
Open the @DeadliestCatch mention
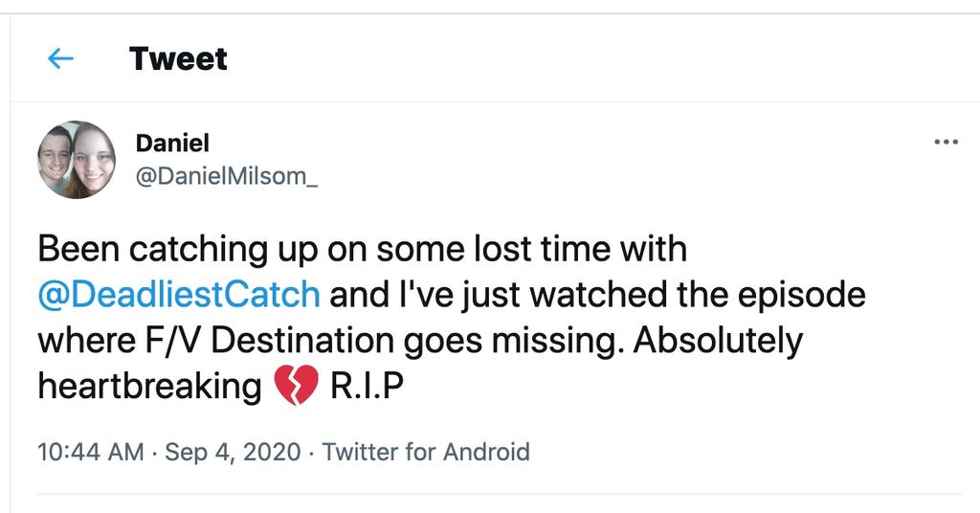(179, 295)
